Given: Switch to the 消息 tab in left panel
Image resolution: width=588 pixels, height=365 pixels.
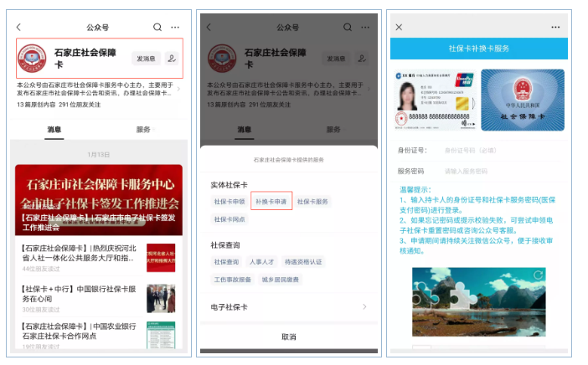Looking at the screenshot, I should pos(54,130).
